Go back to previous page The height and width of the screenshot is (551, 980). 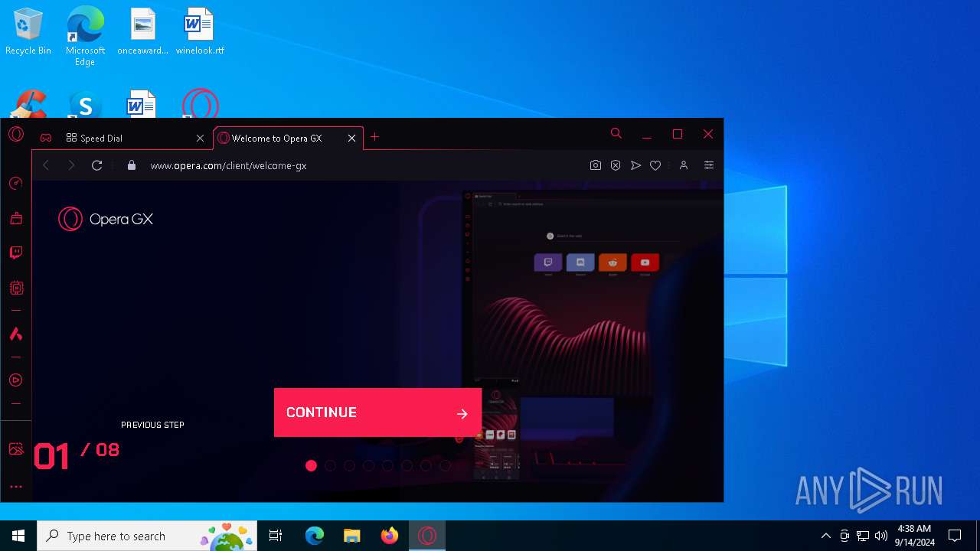[x=46, y=165]
